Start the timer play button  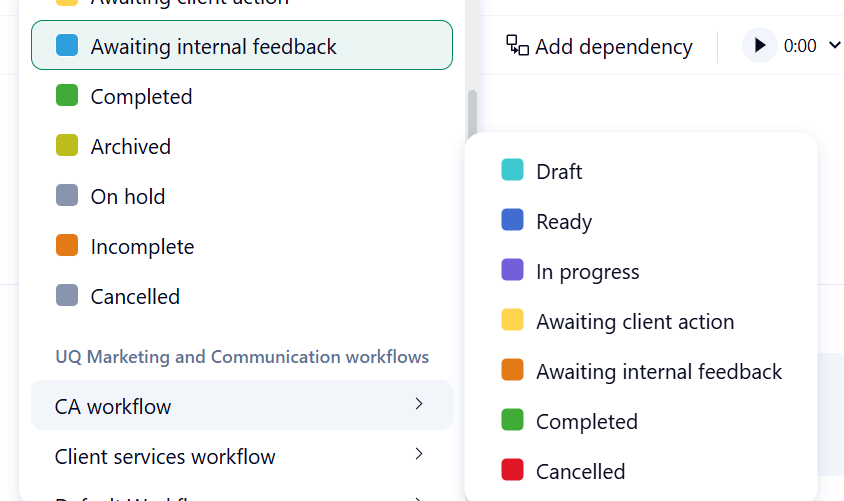click(x=759, y=46)
